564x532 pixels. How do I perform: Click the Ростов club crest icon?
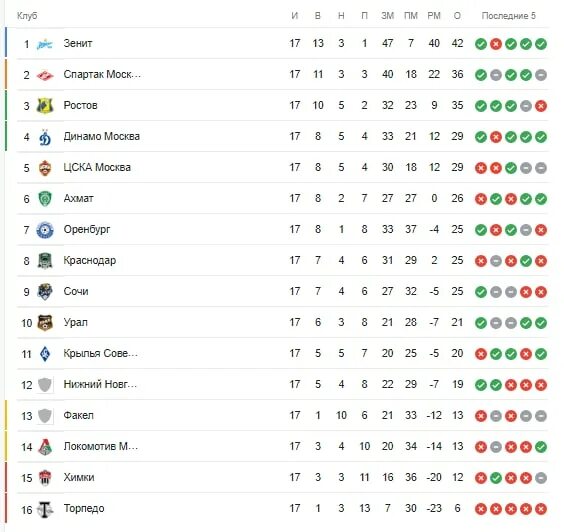click(x=45, y=106)
